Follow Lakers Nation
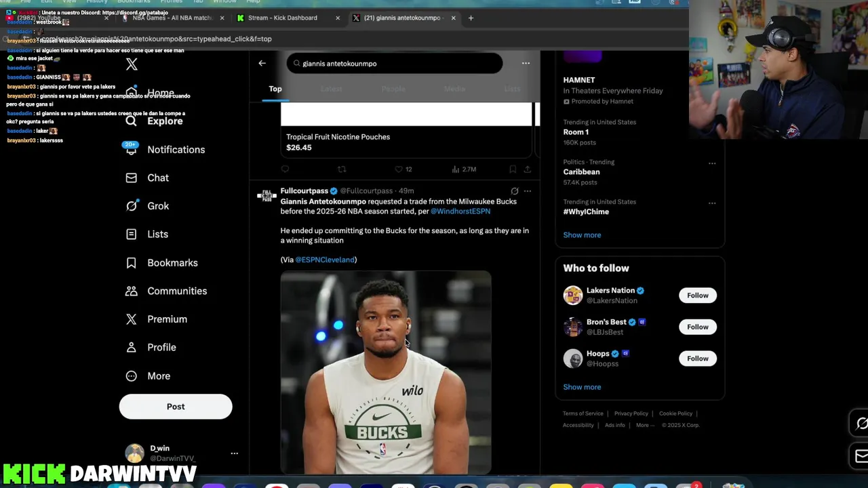The height and width of the screenshot is (488, 868). [697, 296]
